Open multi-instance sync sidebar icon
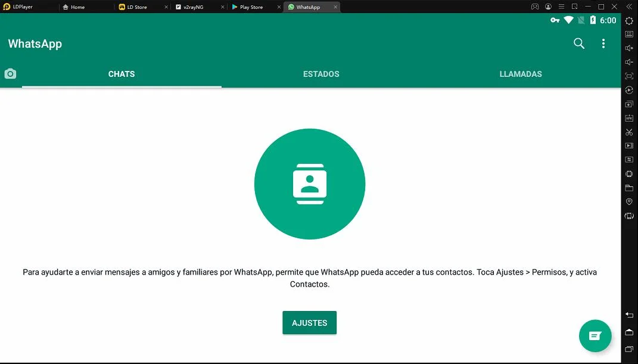The width and height of the screenshot is (638, 364). click(629, 104)
